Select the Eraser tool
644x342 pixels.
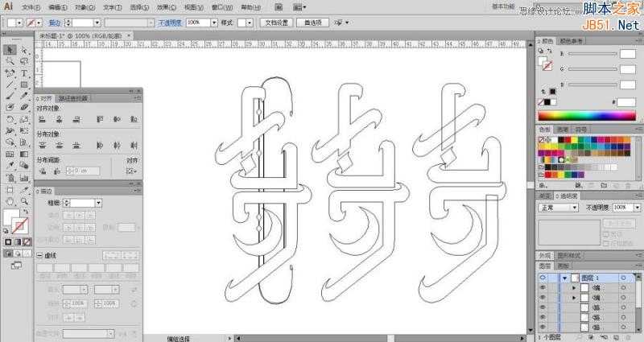pos(24,107)
